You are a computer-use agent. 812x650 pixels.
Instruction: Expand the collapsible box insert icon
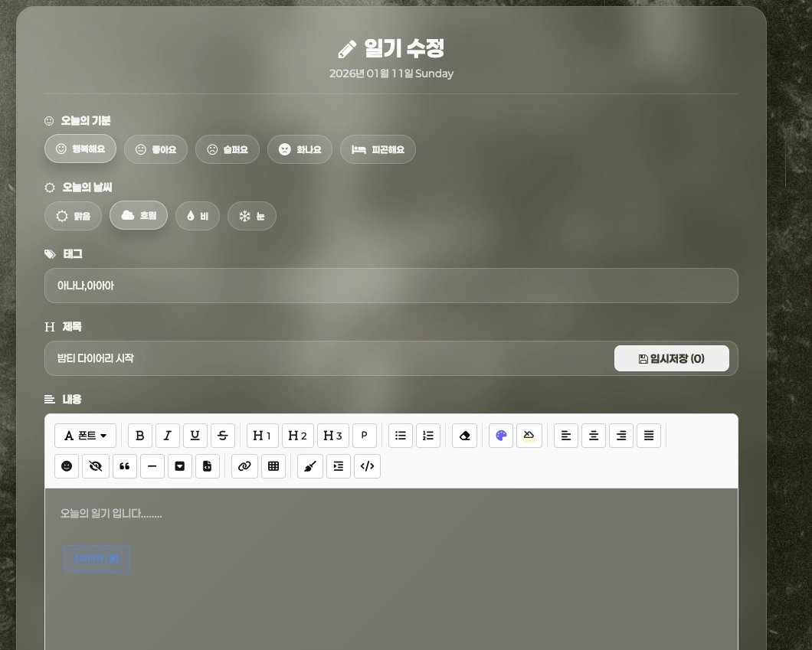[180, 466]
